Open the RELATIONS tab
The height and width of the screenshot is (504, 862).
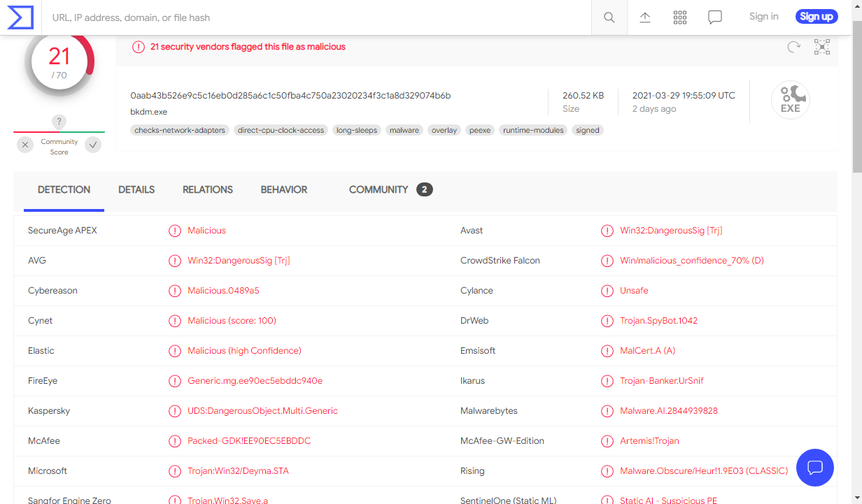208,190
